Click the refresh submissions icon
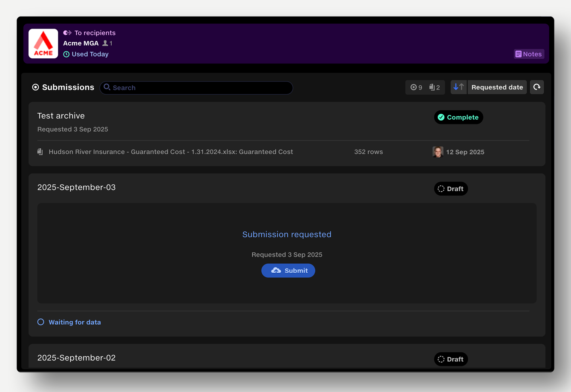The height and width of the screenshot is (392, 571). (x=536, y=87)
